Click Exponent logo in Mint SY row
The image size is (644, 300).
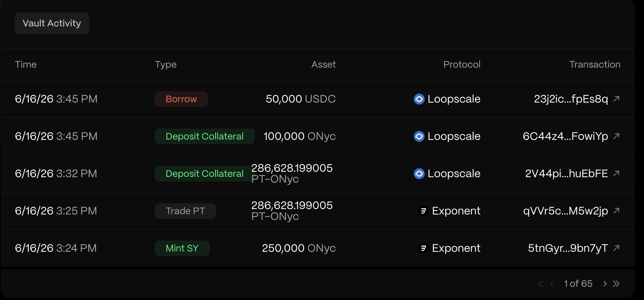[x=423, y=248]
